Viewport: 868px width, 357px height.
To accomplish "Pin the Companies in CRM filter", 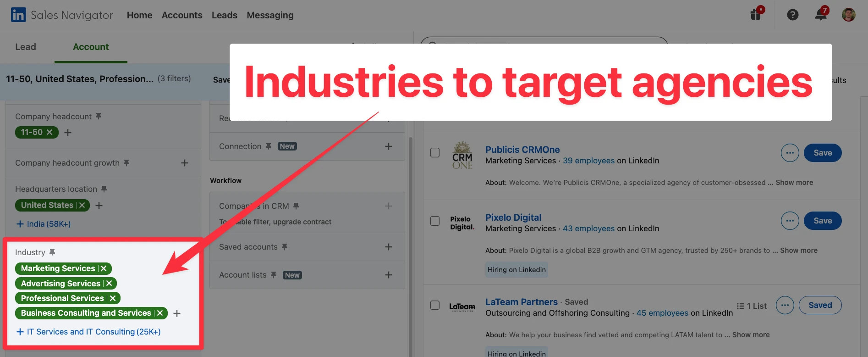I will (296, 206).
